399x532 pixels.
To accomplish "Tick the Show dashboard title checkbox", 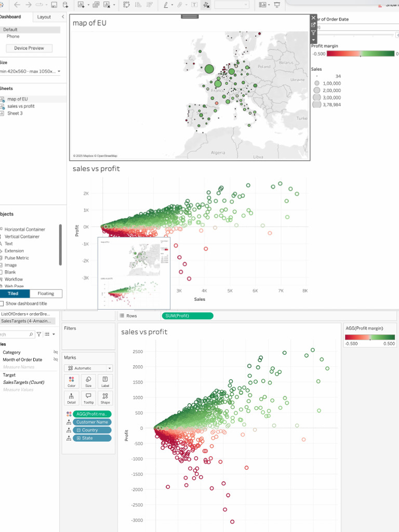I will 2,303.
